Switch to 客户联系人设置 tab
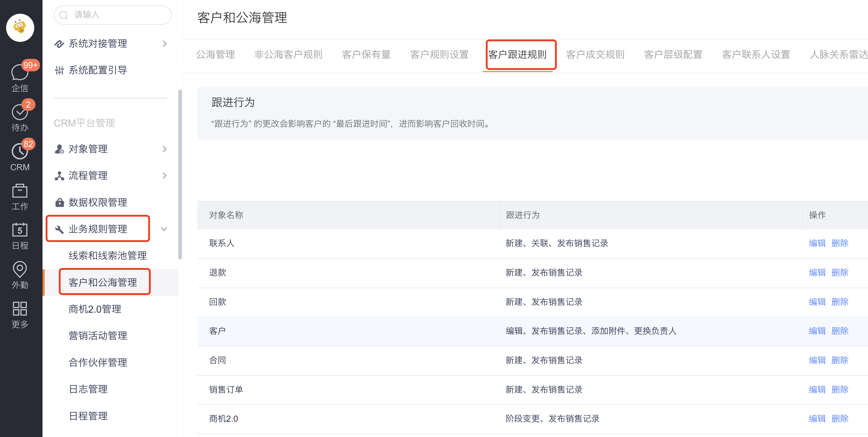The height and width of the screenshot is (437, 868). 756,54
